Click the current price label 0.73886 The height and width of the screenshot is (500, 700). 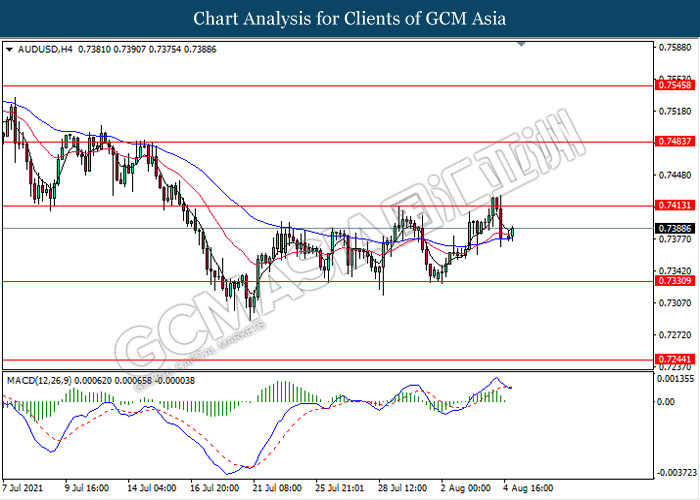[x=674, y=229]
